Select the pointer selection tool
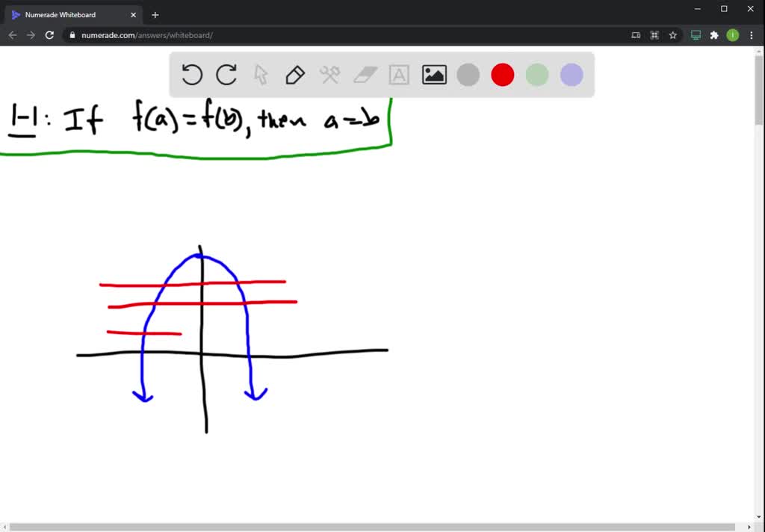This screenshot has width=765, height=532. point(261,75)
